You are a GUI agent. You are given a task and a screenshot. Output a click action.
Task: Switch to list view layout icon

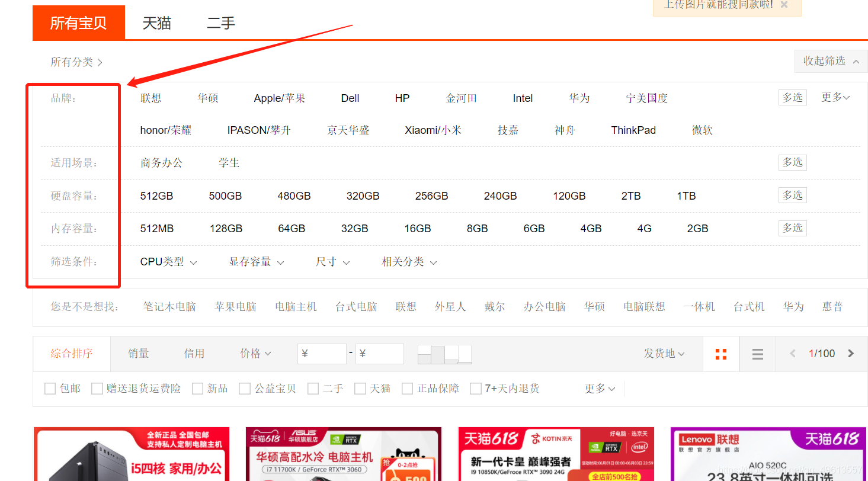757,354
